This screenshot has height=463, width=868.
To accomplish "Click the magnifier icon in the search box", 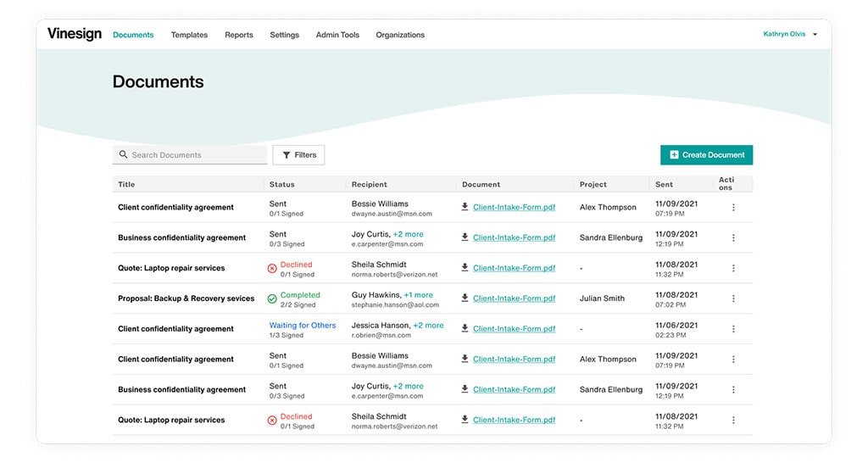I will (124, 155).
